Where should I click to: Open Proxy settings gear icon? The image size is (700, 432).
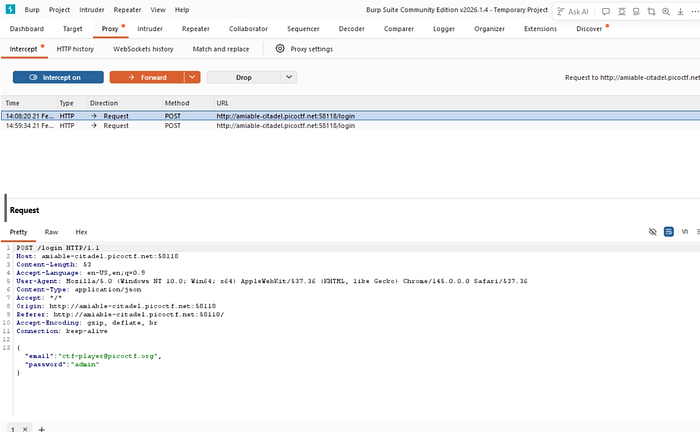tap(280, 48)
